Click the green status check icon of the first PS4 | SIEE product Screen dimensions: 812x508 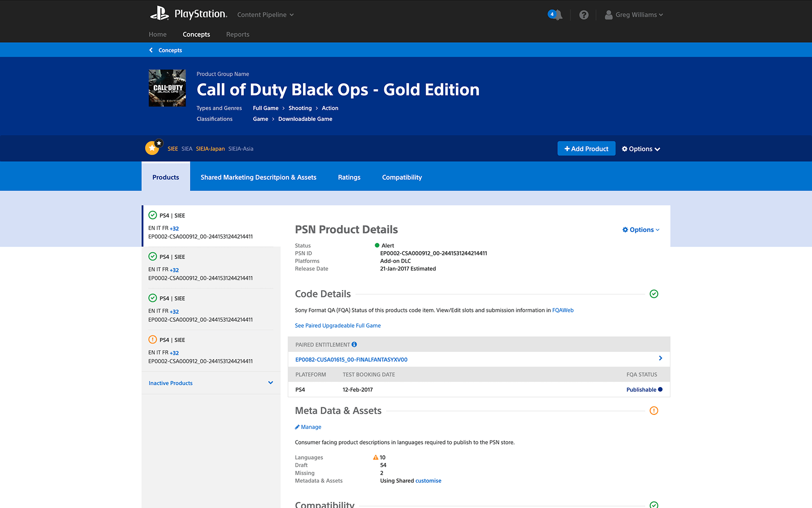[153, 215]
